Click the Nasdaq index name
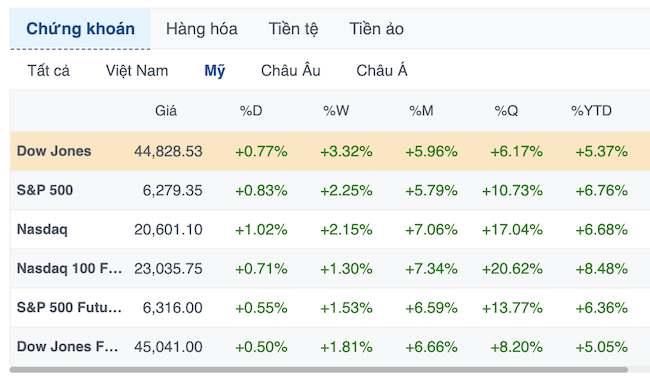 coord(42,229)
